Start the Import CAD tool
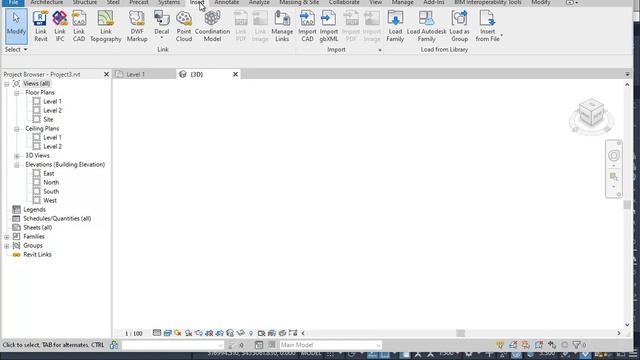This screenshot has height=360, width=640. (307, 27)
